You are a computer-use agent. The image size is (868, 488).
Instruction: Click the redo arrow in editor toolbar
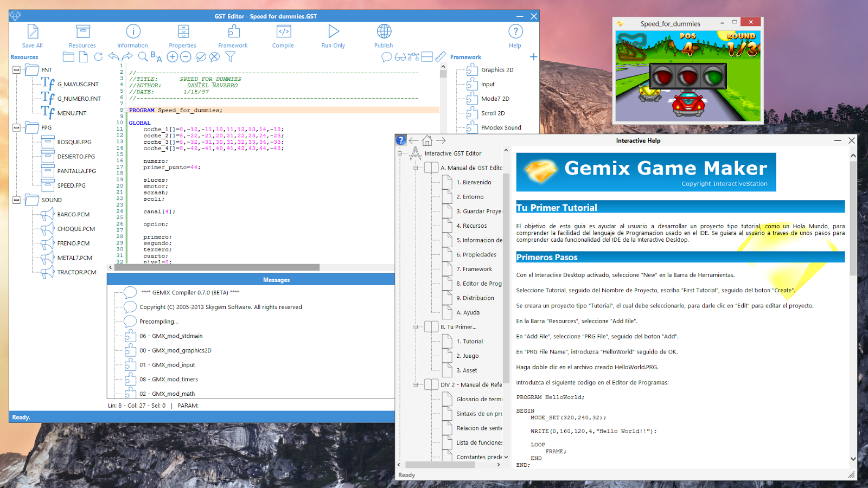[127, 56]
